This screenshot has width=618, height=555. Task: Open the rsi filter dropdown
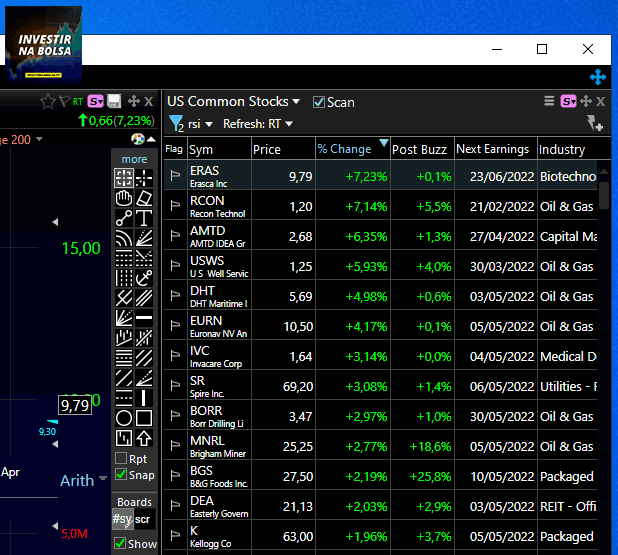tap(200, 124)
